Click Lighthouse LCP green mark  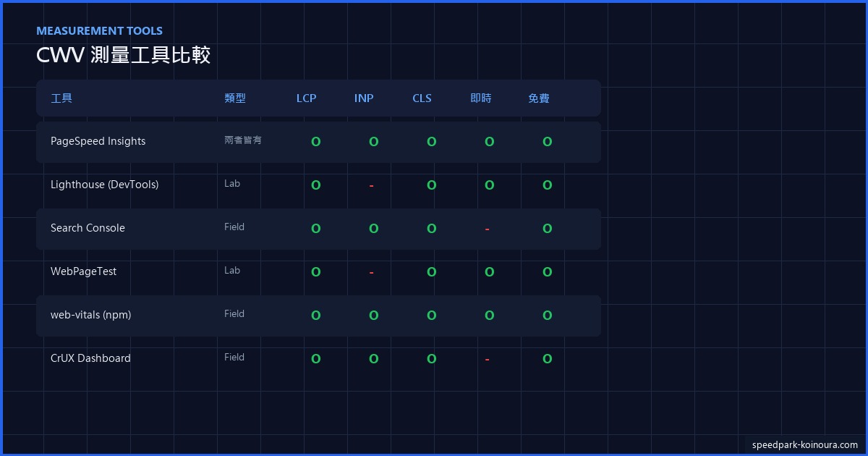(315, 185)
